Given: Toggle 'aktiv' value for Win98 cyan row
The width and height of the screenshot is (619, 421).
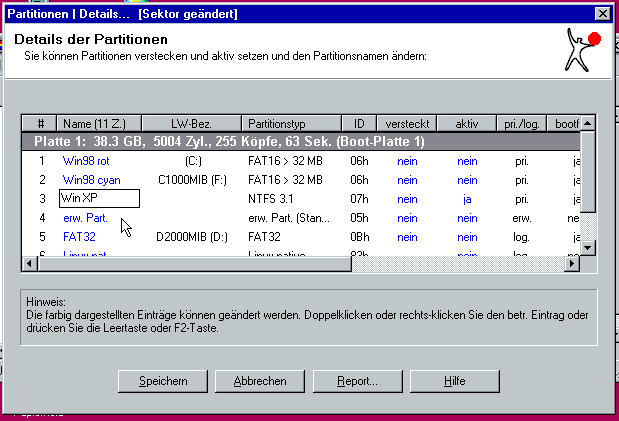Looking at the screenshot, I should tap(467, 179).
